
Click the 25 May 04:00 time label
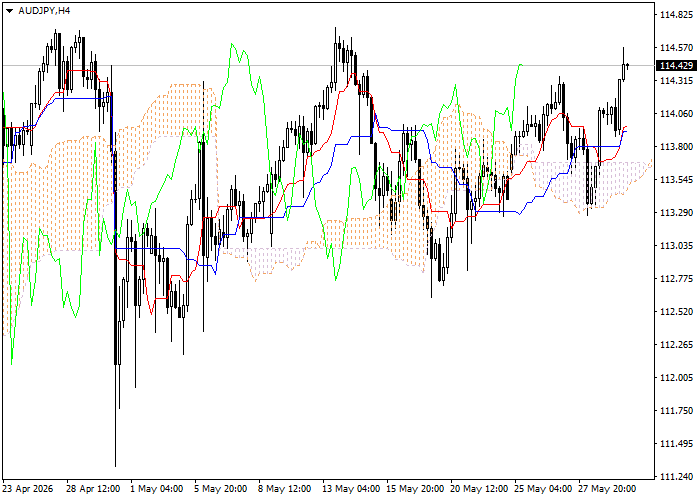(x=543, y=489)
